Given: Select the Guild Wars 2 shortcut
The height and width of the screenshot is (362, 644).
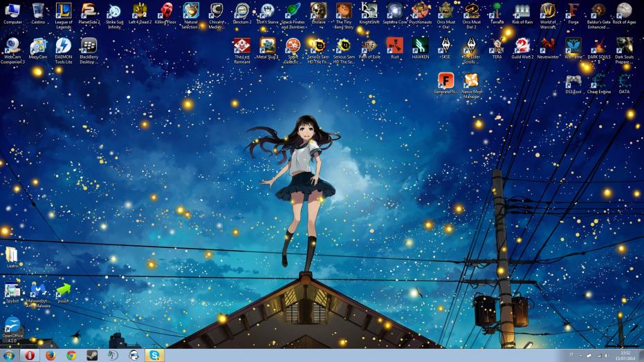Looking at the screenshot, I should coord(522,48).
